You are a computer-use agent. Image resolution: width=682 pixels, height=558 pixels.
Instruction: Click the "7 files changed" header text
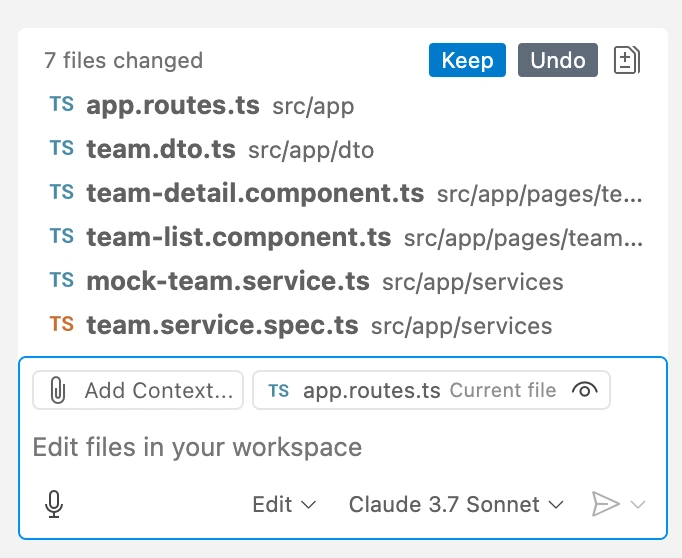tap(124, 60)
